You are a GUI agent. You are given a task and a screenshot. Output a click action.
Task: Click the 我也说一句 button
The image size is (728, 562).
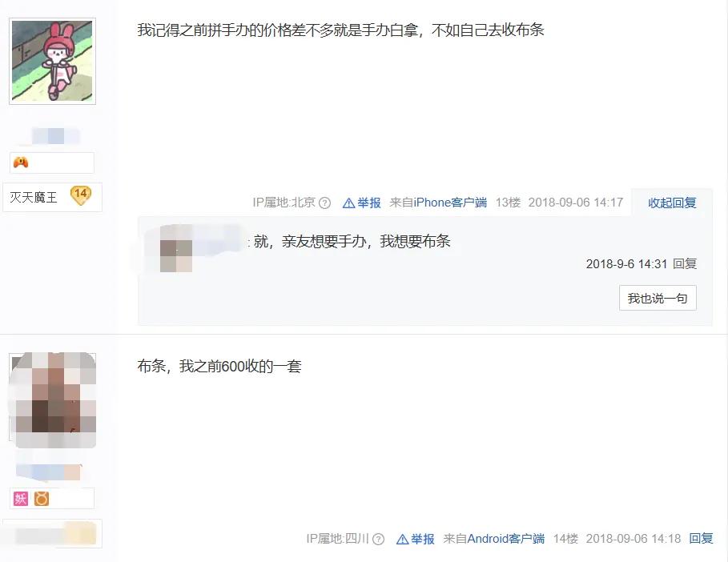coord(658,298)
